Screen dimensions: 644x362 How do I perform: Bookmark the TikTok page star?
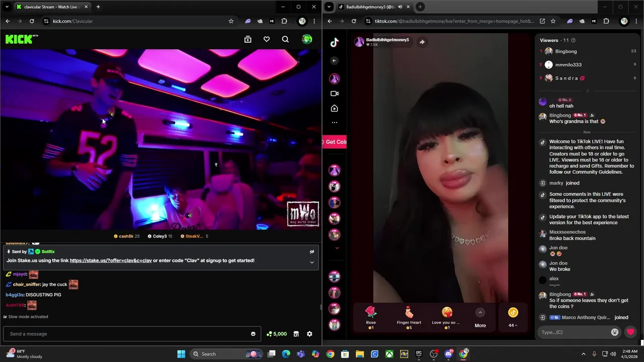pyautogui.click(x=553, y=21)
